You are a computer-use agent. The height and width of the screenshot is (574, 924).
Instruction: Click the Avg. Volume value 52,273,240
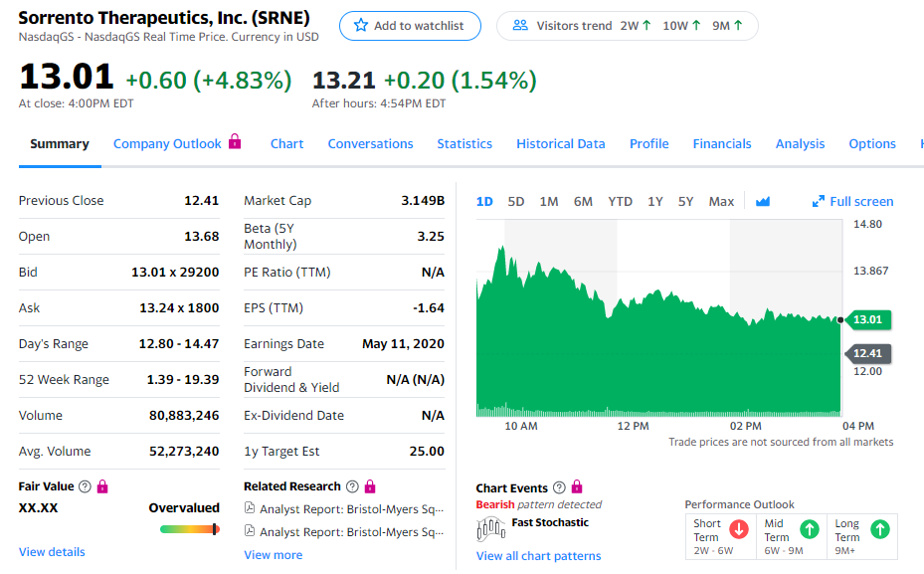point(184,452)
